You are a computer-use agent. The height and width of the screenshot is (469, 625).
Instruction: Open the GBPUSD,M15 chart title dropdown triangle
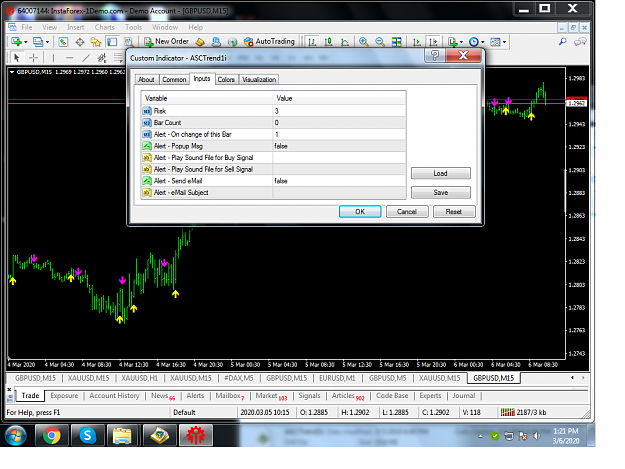tap(12, 72)
